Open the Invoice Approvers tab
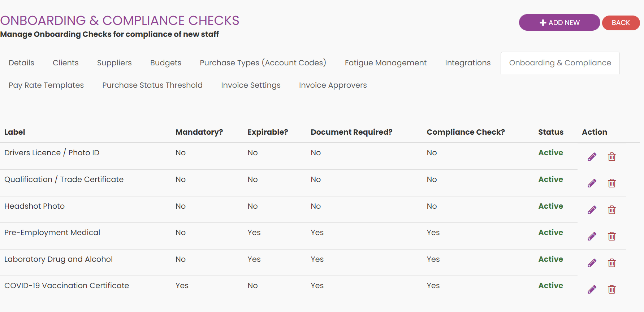Viewport: 644px width, 312px height. pyautogui.click(x=333, y=85)
